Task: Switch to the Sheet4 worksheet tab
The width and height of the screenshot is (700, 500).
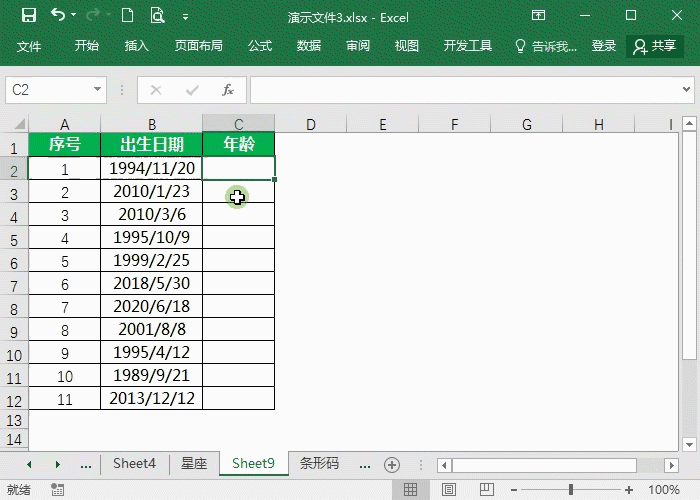Action: 134,463
